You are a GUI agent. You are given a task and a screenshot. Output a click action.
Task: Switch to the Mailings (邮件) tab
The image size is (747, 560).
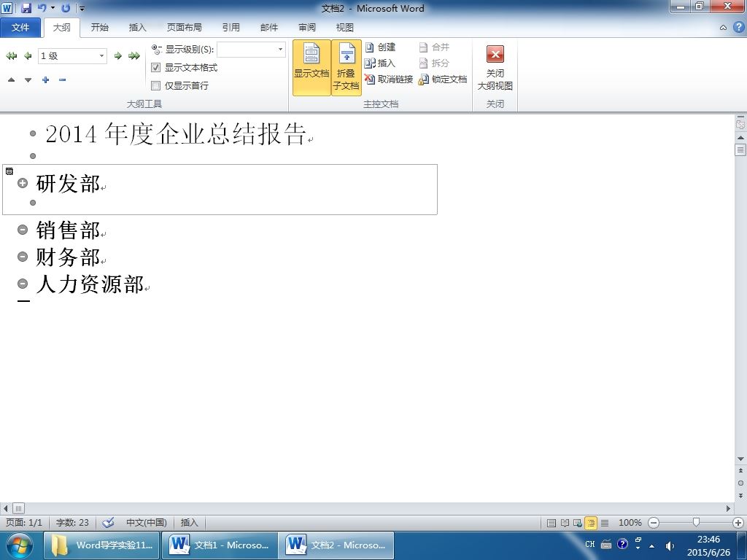(268, 28)
